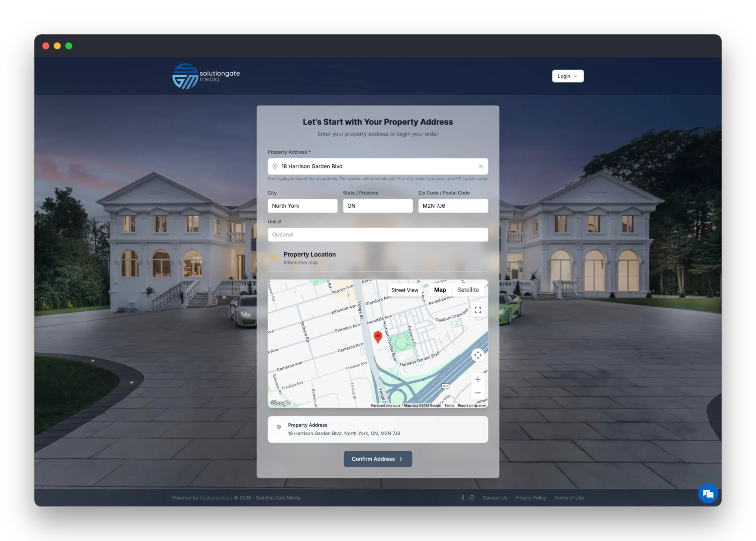This screenshot has height=541, width=756.
Task: Open the Realview Hub link in the footer
Action: (214, 498)
